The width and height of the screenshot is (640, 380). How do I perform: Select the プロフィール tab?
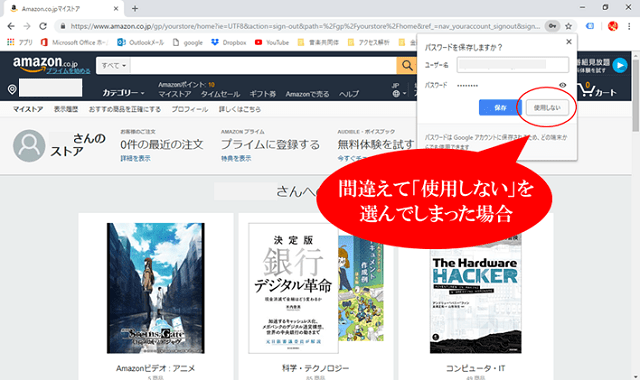189,109
